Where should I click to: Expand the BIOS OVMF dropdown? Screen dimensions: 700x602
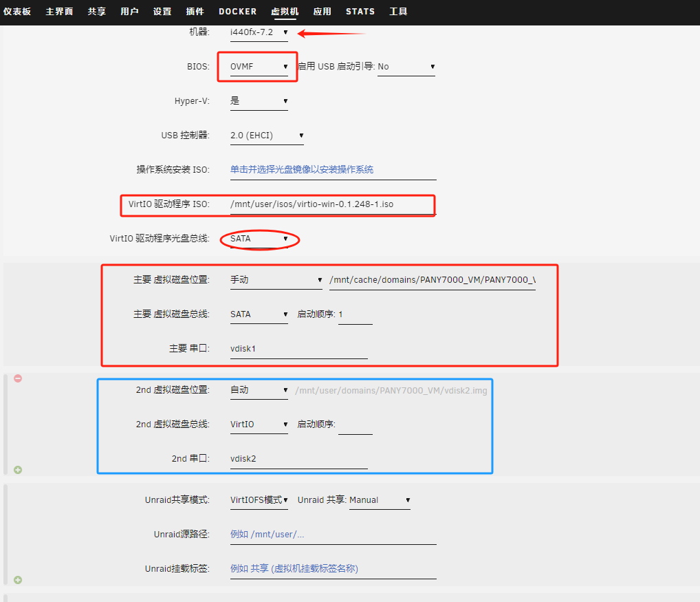coord(259,67)
